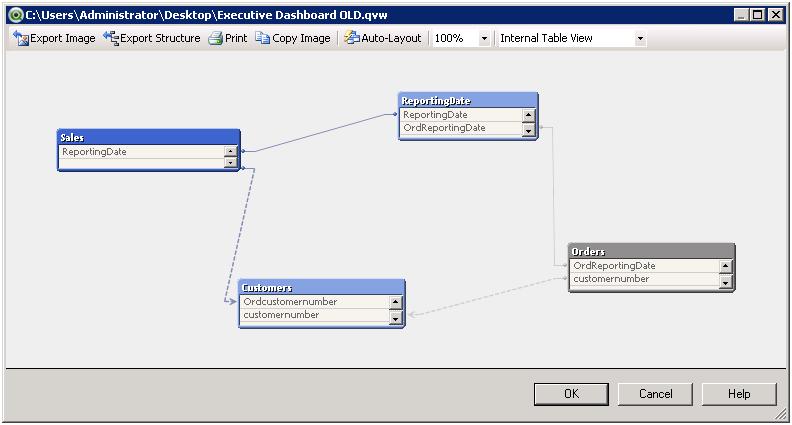Image resolution: width=792 pixels, height=425 pixels.
Task: Select the Orders table header
Action: pos(651,251)
